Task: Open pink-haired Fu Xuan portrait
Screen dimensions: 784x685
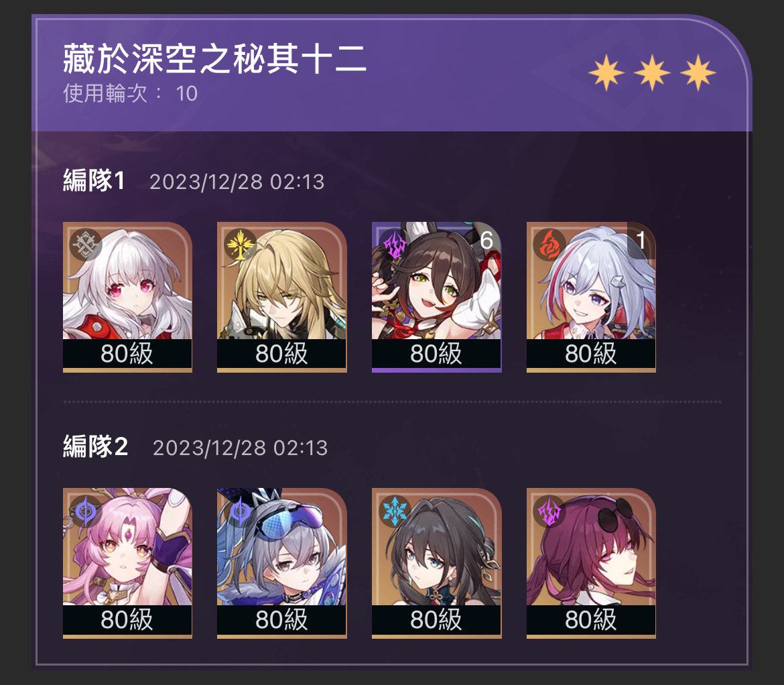Action: [x=127, y=563]
